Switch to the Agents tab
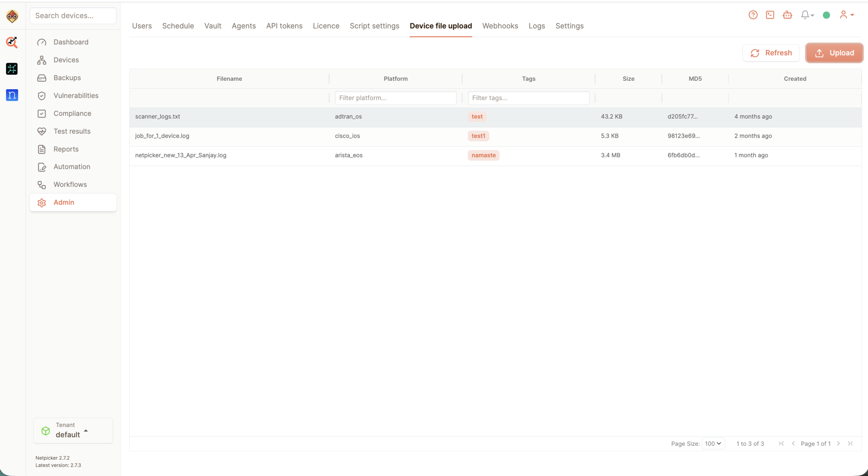This screenshot has width=868, height=476. (244, 26)
